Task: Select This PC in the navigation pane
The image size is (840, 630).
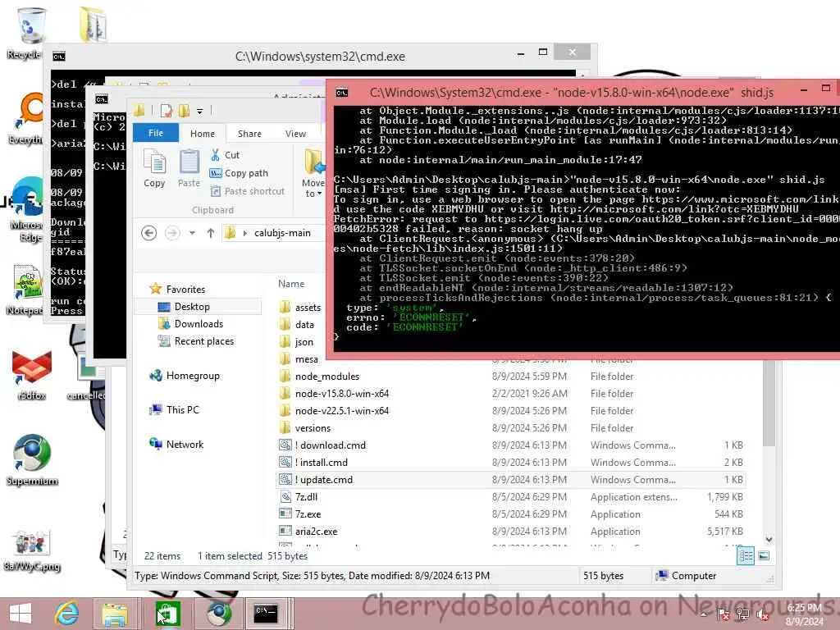Action: coord(175,410)
